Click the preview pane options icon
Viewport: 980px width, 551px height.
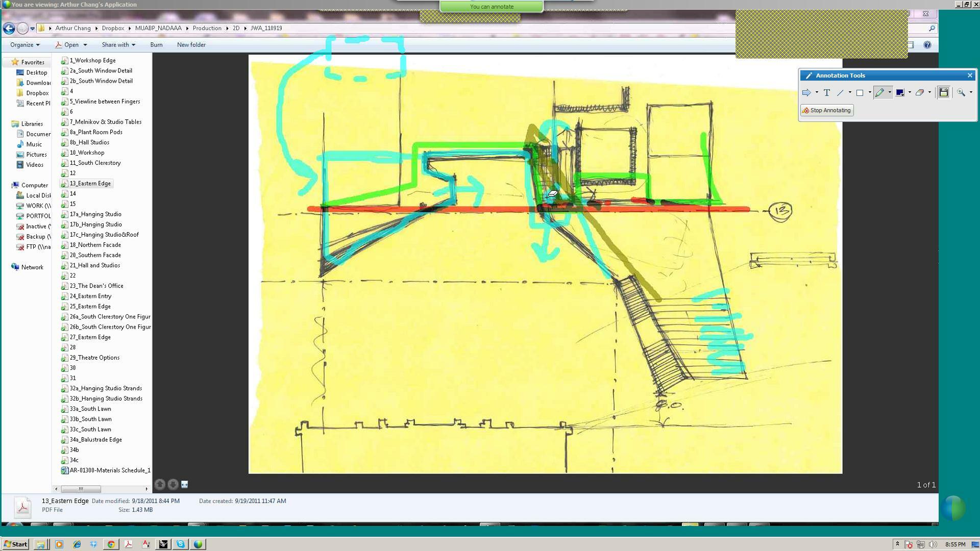[185, 485]
